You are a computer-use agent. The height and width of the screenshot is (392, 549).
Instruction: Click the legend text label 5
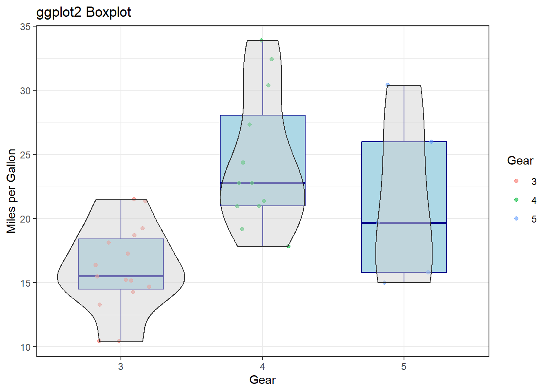pos(533,219)
